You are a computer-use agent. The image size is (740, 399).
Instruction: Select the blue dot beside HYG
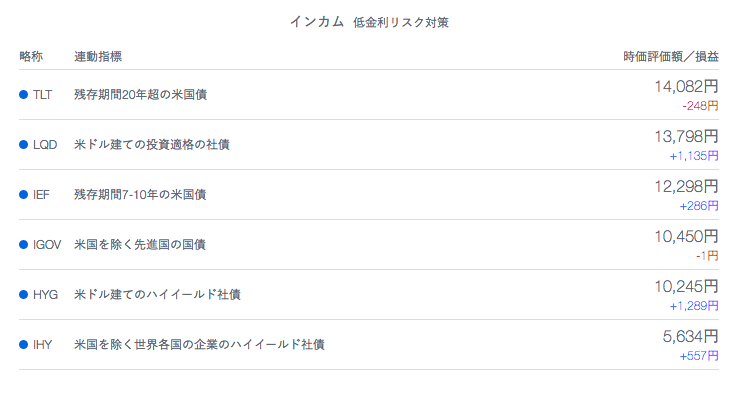click(24, 295)
